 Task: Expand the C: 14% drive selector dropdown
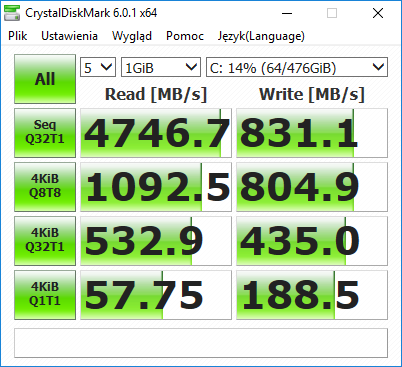(x=297, y=67)
